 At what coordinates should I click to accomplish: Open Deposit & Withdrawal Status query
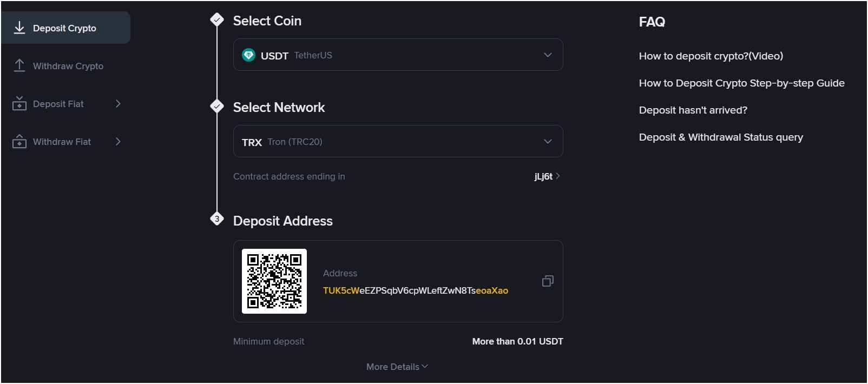(x=721, y=137)
